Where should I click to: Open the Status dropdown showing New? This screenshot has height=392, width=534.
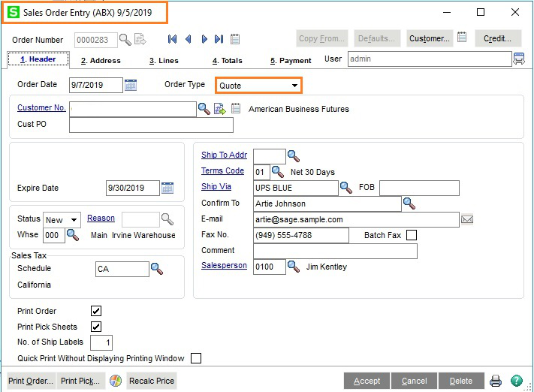tap(62, 220)
